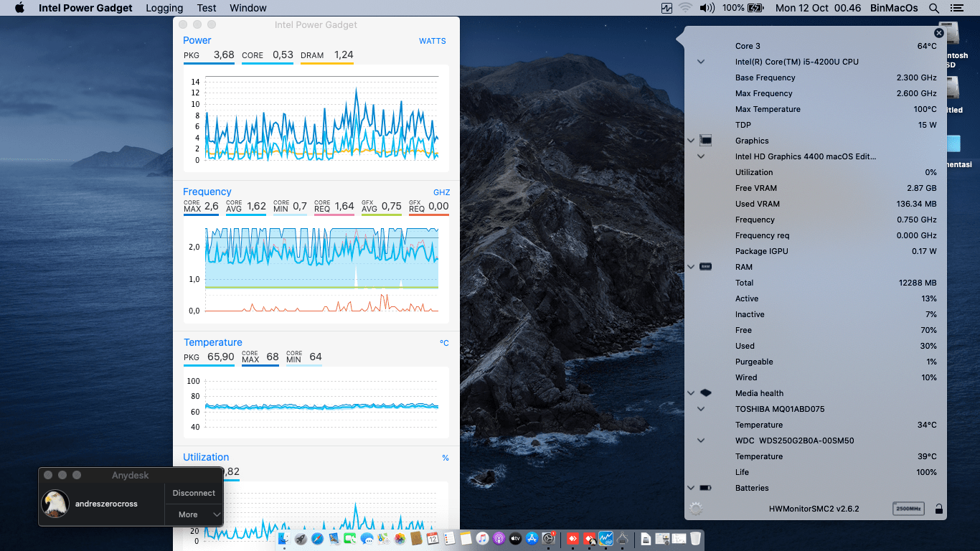This screenshot has width=980, height=551.
Task: Open the Logging menu
Action: (x=164, y=8)
